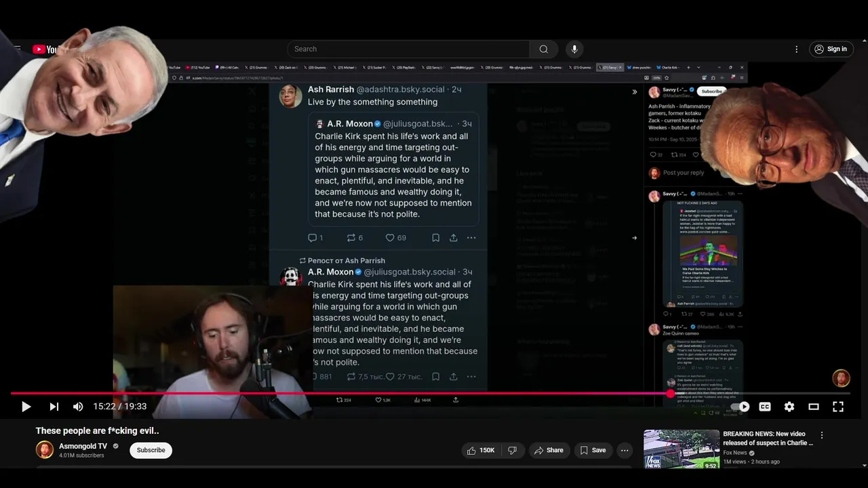Viewport: 868px width, 488px height.
Task: Go to YouTube home via the logo
Action: coord(45,49)
